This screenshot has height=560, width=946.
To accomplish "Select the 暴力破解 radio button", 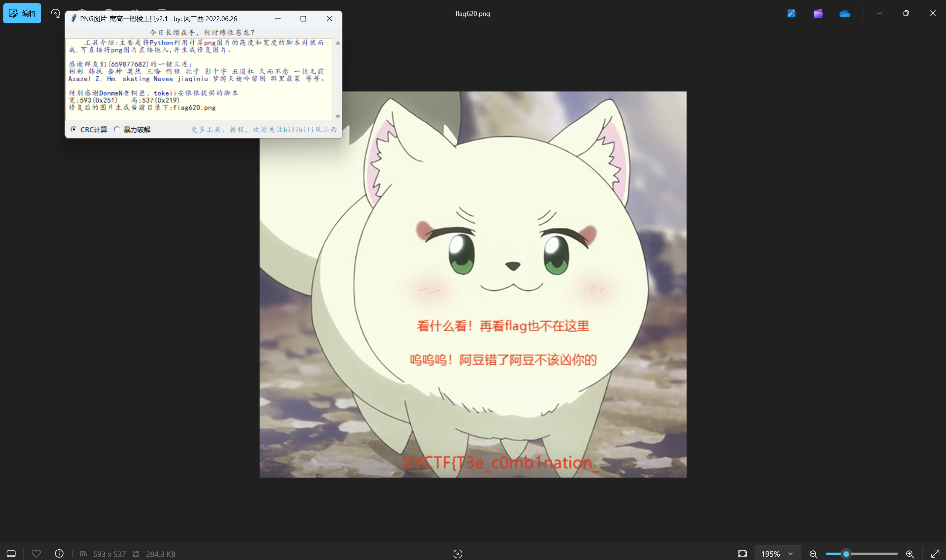I will click(x=117, y=129).
